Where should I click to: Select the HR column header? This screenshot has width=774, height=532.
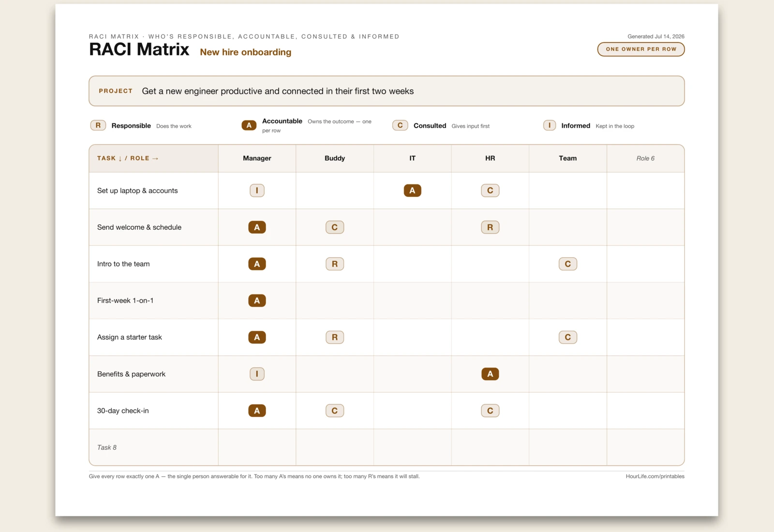(x=490, y=158)
